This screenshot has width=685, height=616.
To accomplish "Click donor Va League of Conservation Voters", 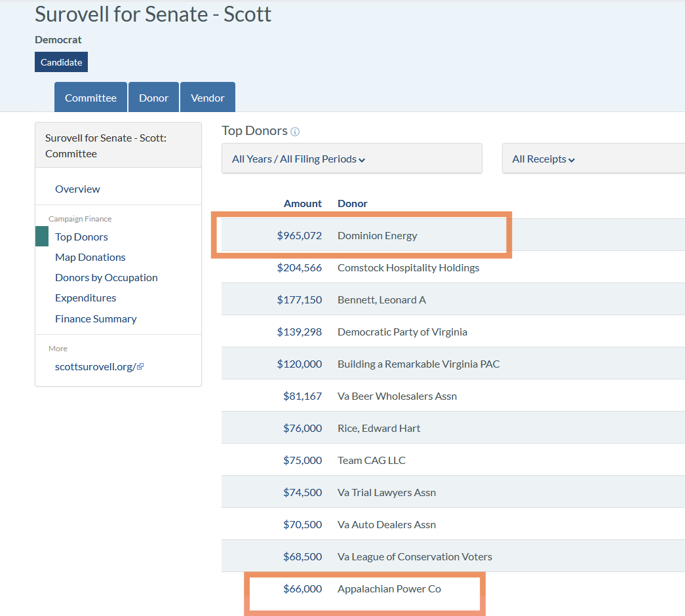I will (x=414, y=556).
